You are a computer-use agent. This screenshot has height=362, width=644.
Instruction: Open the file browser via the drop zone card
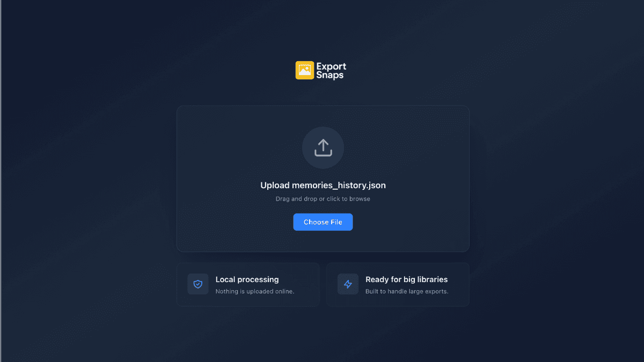[x=323, y=179]
